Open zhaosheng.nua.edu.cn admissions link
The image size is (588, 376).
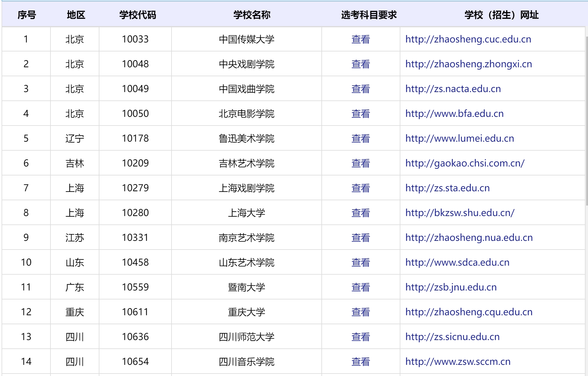pyautogui.click(x=469, y=238)
